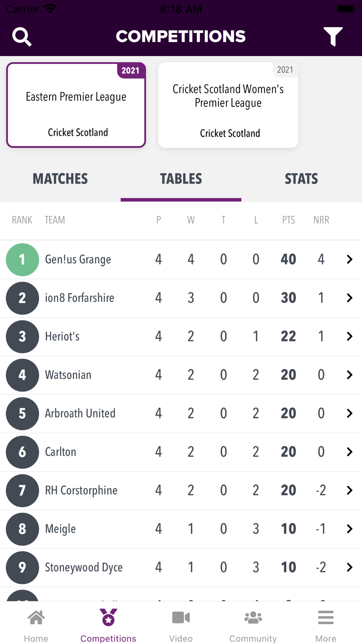Open Watsonian details arrow
The width and height of the screenshot is (362, 644).
coord(349,375)
